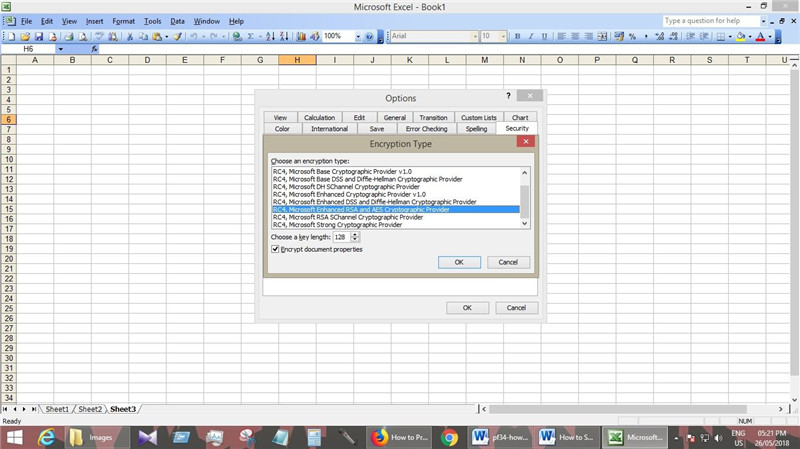Click the Sort Ascending icon
The image size is (800, 449).
point(270,36)
